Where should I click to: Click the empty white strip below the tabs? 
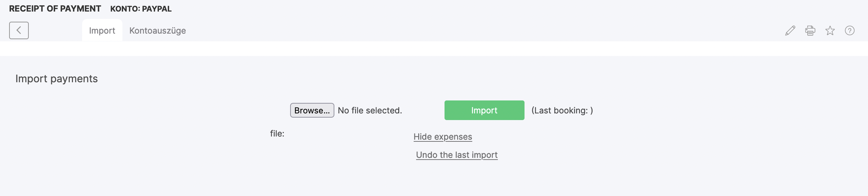434,49
